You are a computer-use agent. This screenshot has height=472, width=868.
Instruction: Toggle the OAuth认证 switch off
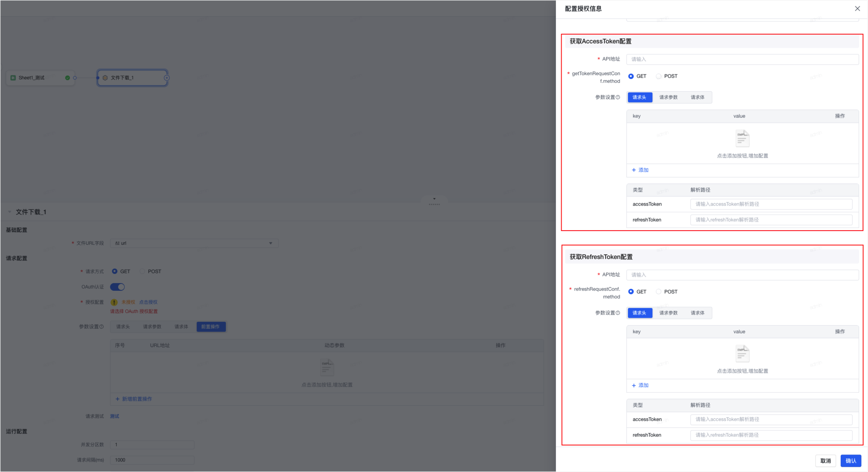tap(117, 287)
